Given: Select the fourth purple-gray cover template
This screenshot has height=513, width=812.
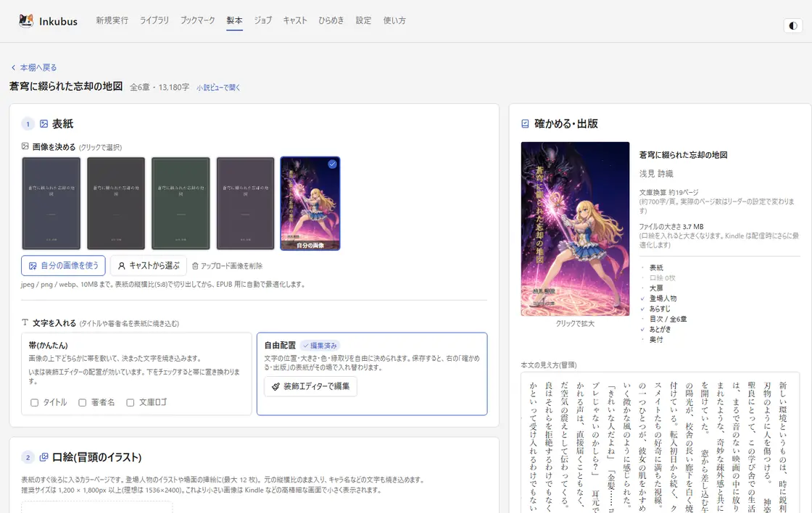Looking at the screenshot, I should pyautogui.click(x=246, y=204).
